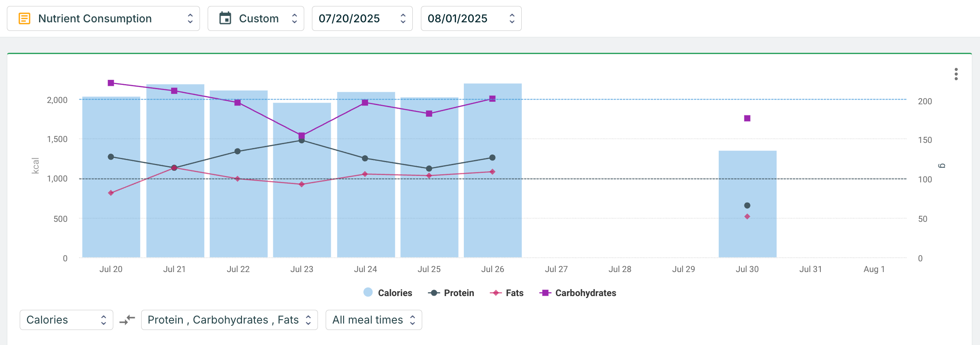Click the end date 08/01/2025 field

[x=471, y=18]
